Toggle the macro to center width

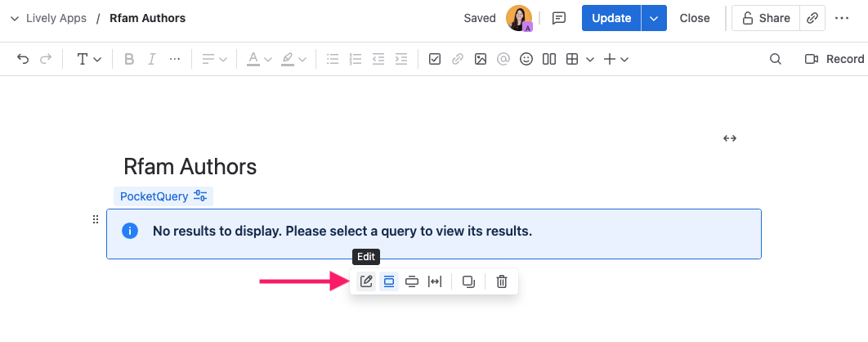390,282
